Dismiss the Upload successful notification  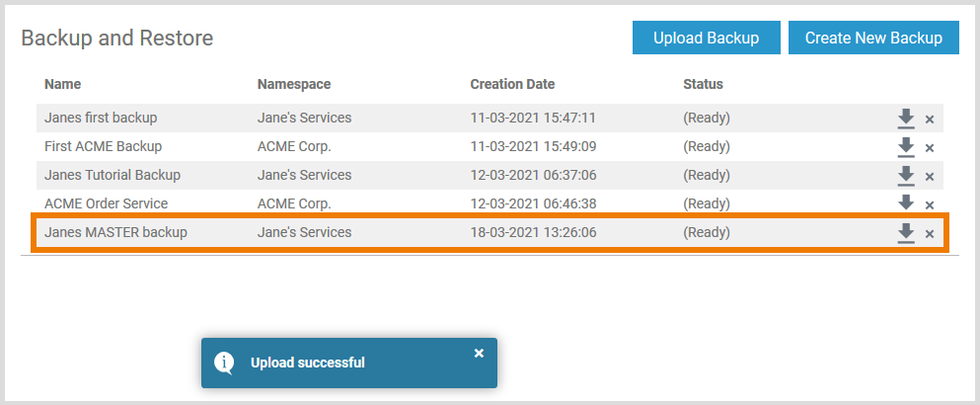[479, 353]
